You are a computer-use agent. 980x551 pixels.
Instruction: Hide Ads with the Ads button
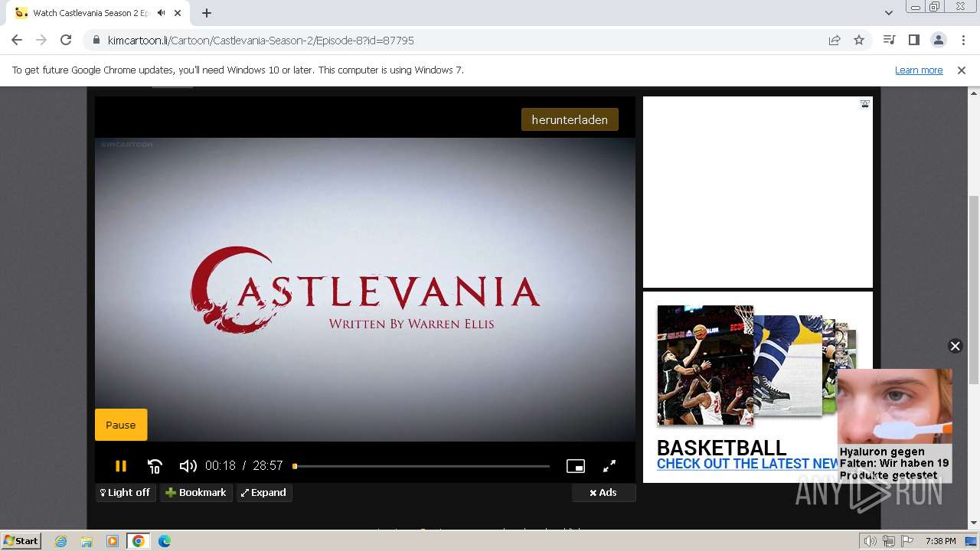(x=603, y=493)
